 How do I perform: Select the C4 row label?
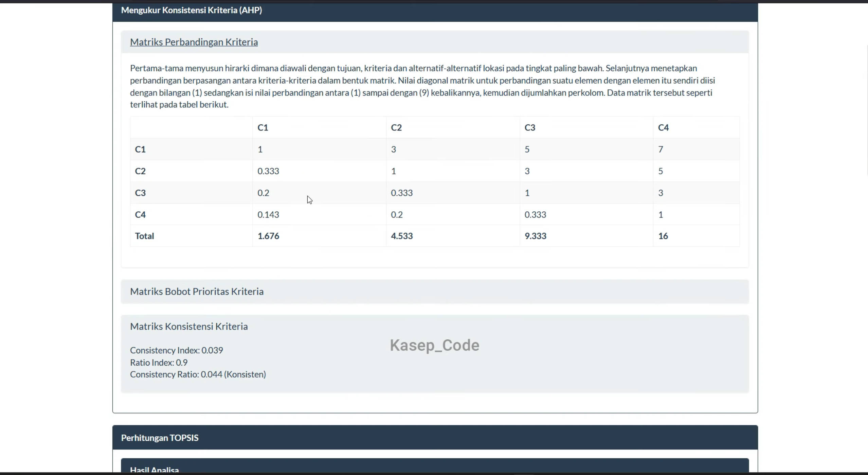pos(140,214)
